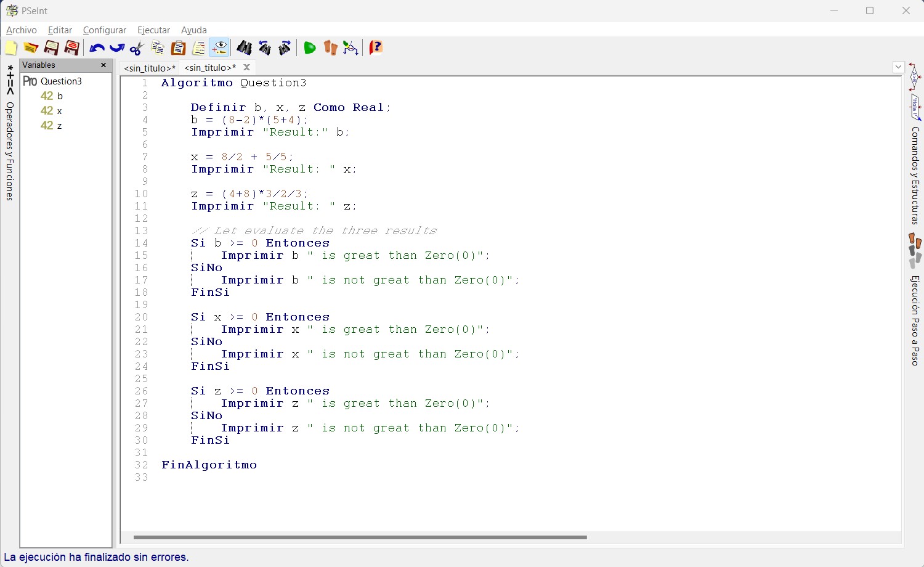This screenshot has height=567, width=924.
Task: Click line number 14 in the gutter
Action: [x=142, y=243]
